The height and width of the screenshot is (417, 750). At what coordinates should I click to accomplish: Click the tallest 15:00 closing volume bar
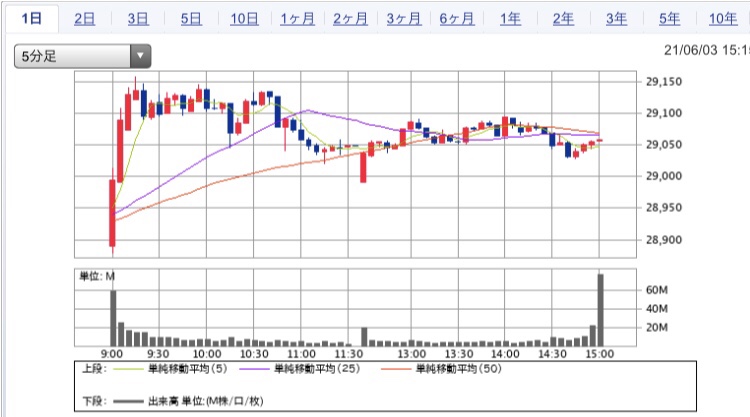pyautogui.click(x=600, y=310)
